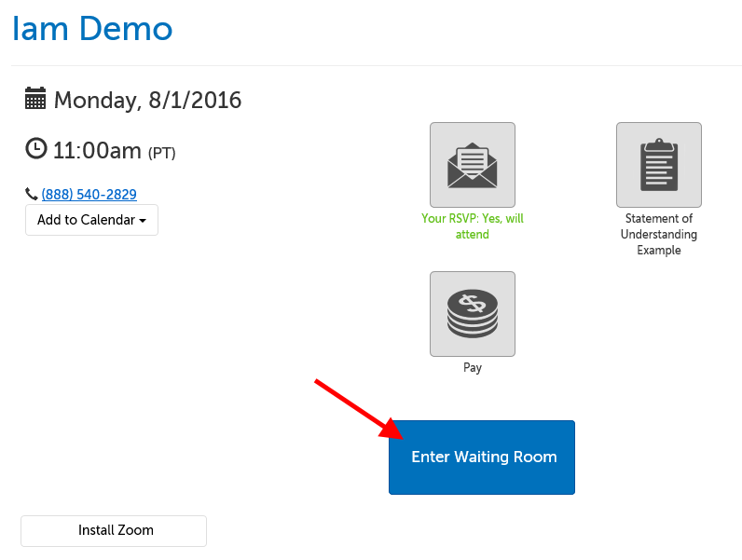
Task: Click the RSVP envelope icon
Action: (472, 165)
